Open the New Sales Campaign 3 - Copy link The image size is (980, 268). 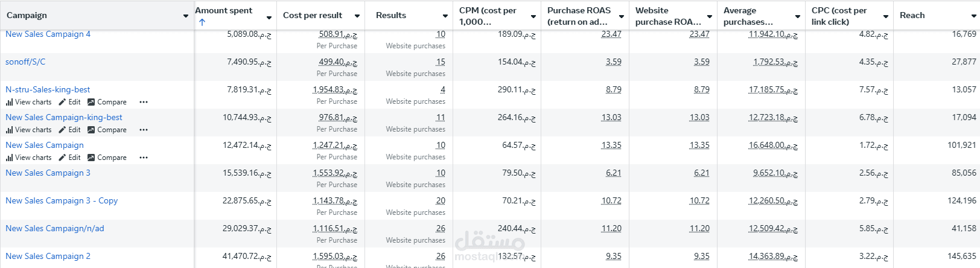coord(62,200)
